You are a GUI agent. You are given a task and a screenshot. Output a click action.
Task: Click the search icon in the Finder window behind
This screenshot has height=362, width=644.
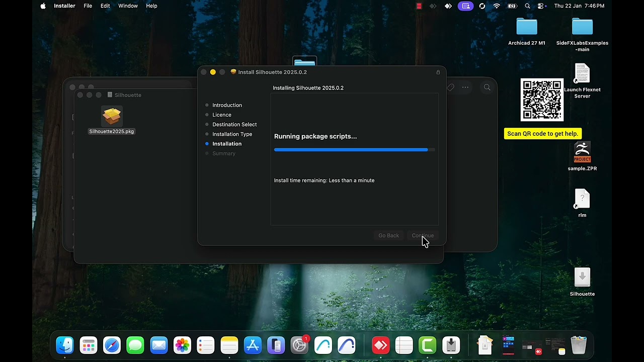pos(487,87)
